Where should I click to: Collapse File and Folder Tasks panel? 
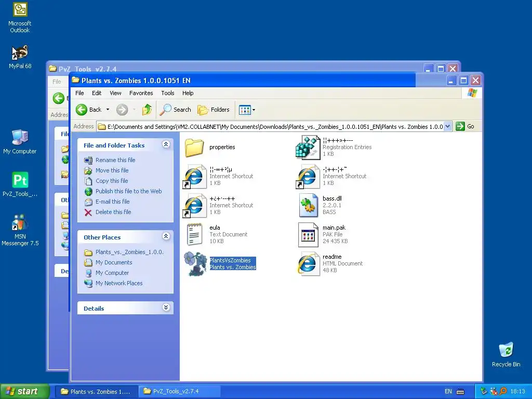[x=166, y=144]
